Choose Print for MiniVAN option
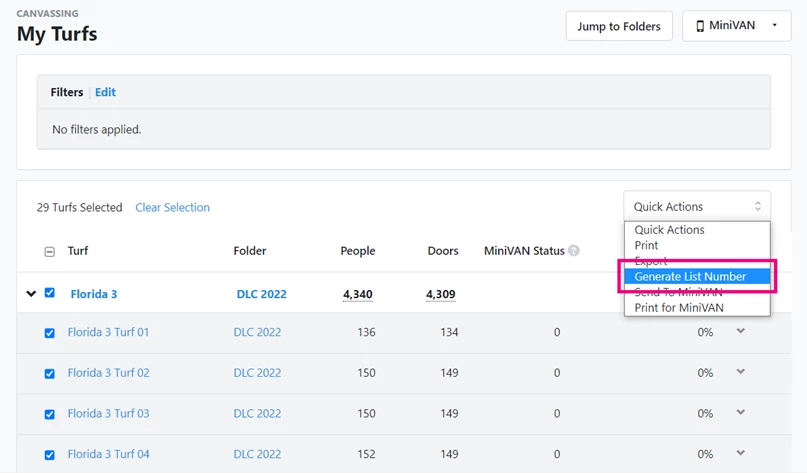Image resolution: width=807 pixels, height=473 pixels. [x=697, y=308]
